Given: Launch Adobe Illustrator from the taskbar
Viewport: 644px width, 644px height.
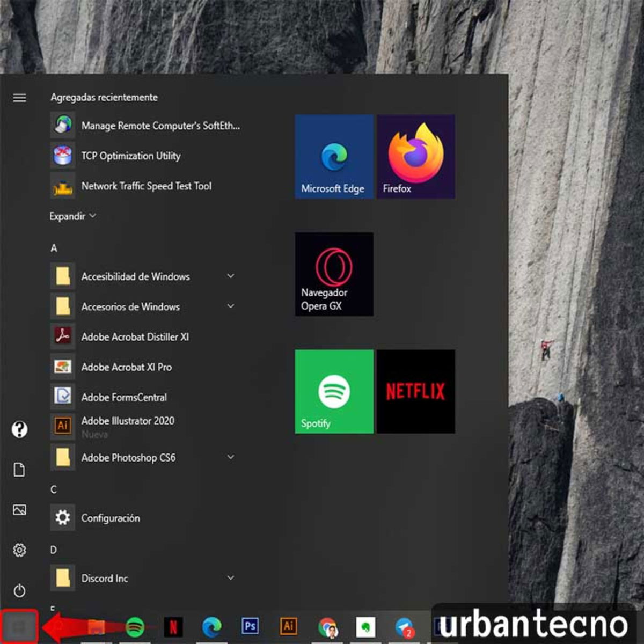Looking at the screenshot, I should (x=289, y=626).
